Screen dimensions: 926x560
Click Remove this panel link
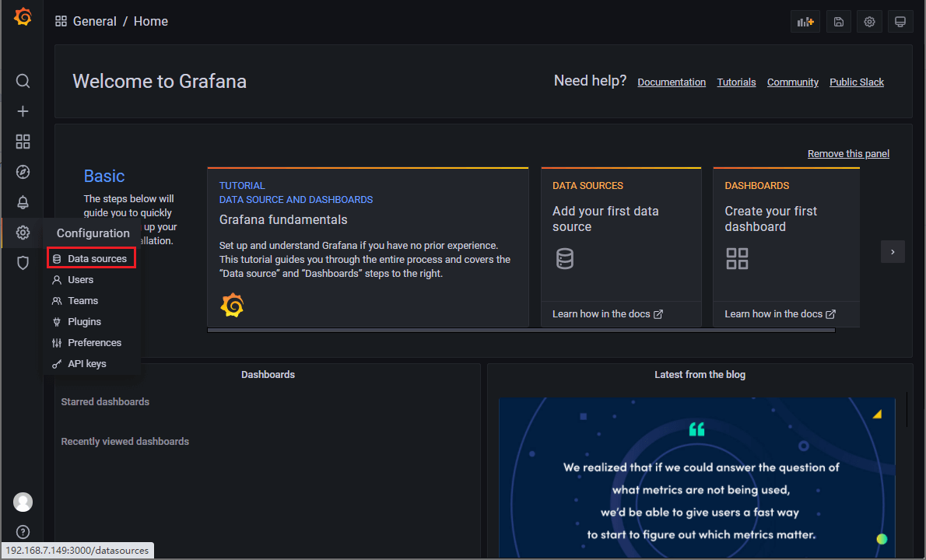pos(848,153)
